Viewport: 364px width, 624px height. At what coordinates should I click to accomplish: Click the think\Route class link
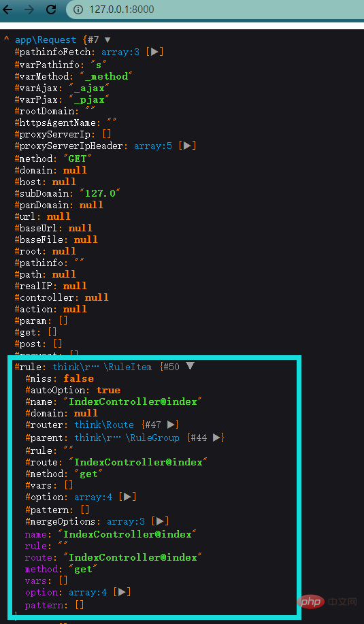click(104, 425)
